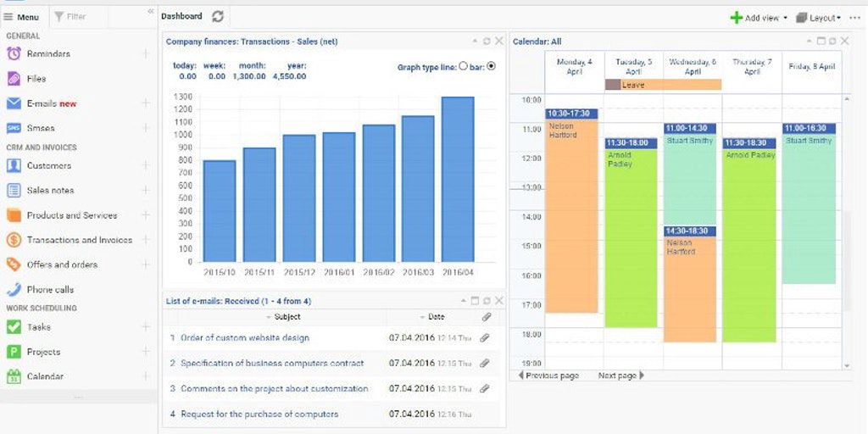Open the Menu tab in the sidebar
The height and width of the screenshot is (434, 868).
[22, 16]
